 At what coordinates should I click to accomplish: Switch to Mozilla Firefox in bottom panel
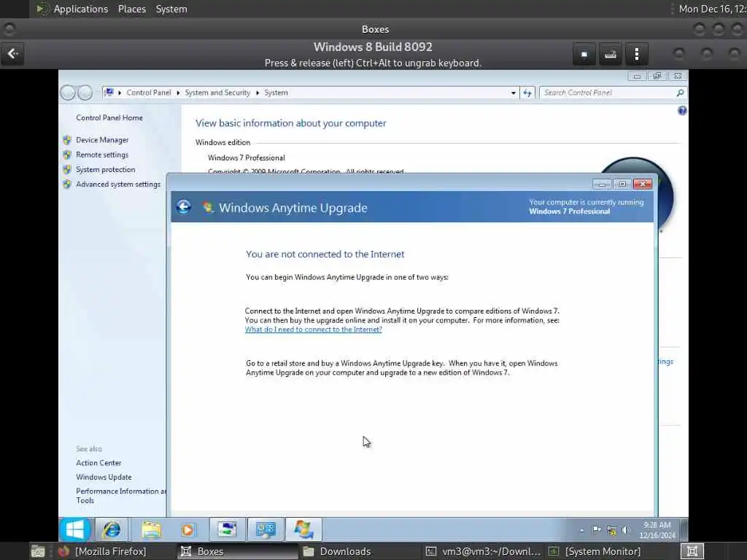tap(102, 551)
